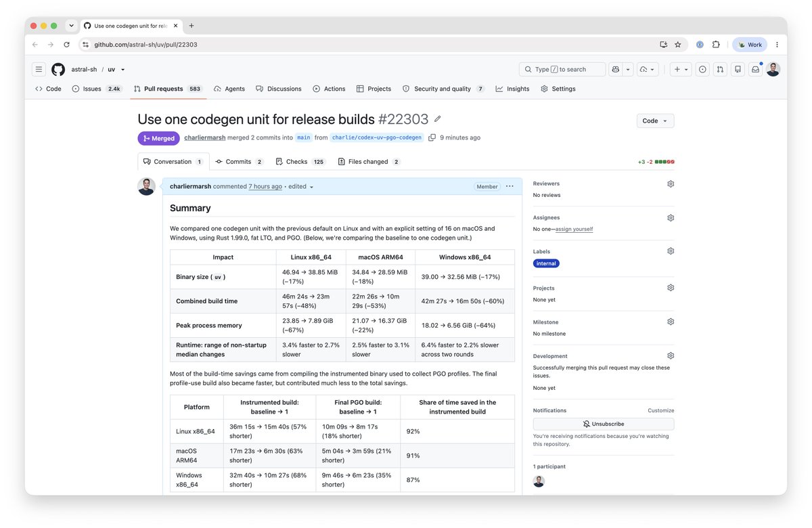812x528 pixels.
Task: Open the browser tab search dropdown
Action: point(71,26)
